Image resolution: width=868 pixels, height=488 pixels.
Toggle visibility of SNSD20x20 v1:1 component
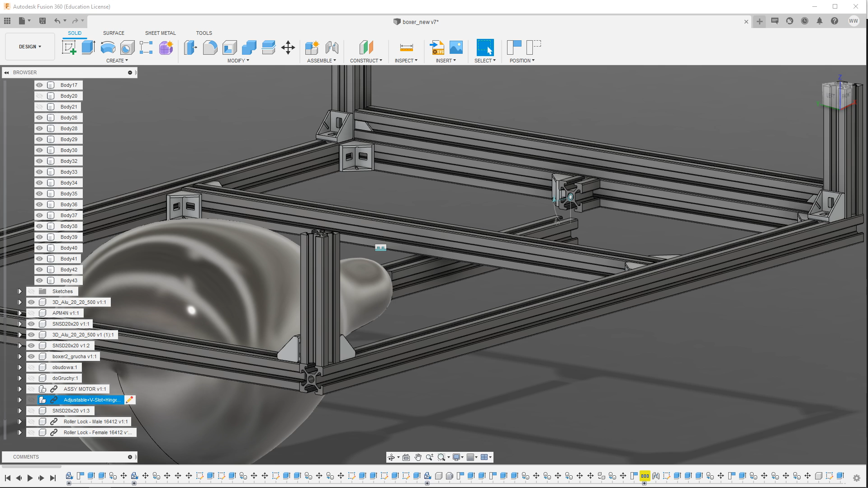pos(31,324)
